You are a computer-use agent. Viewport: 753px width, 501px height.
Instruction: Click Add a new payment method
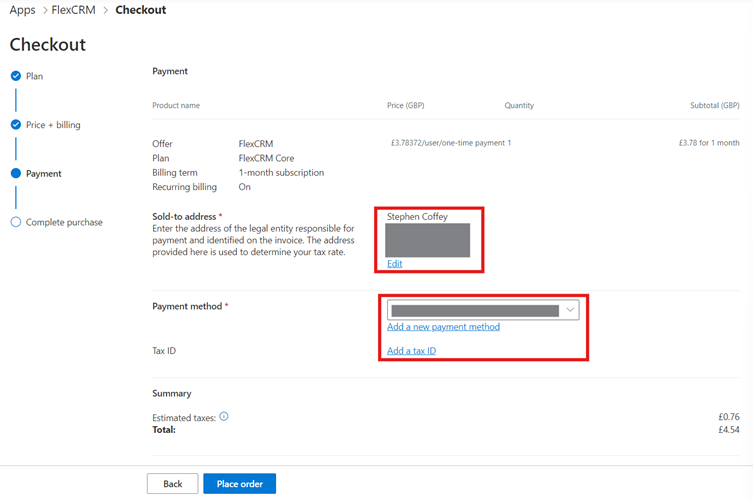443,327
